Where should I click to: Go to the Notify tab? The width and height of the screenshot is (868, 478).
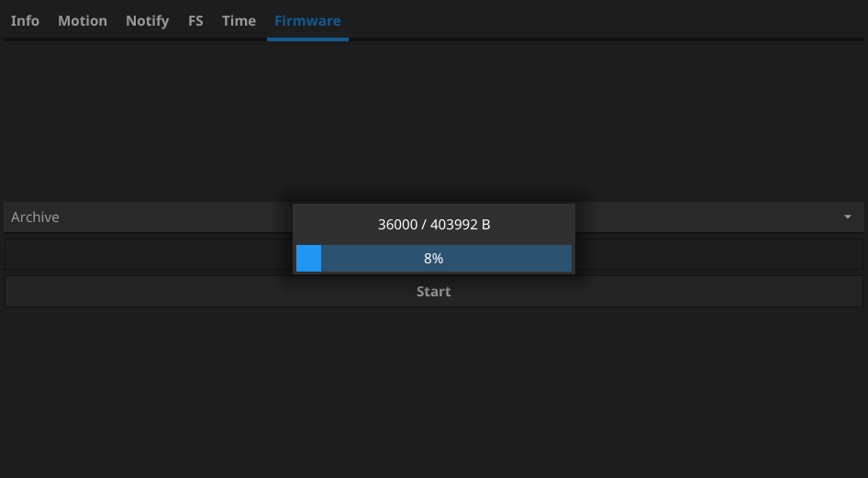pyautogui.click(x=147, y=20)
